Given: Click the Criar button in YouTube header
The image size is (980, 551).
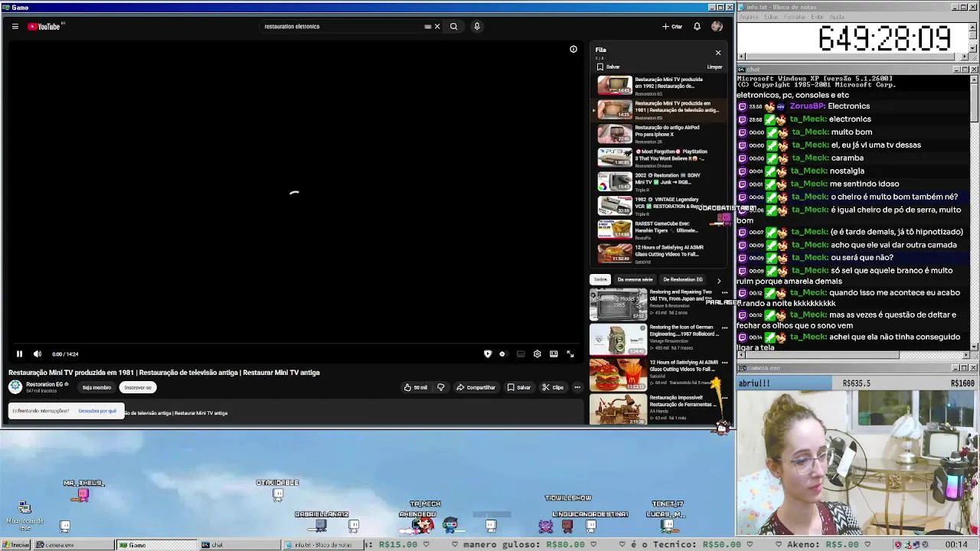Looking at the screenshot, I should (672, 27).
